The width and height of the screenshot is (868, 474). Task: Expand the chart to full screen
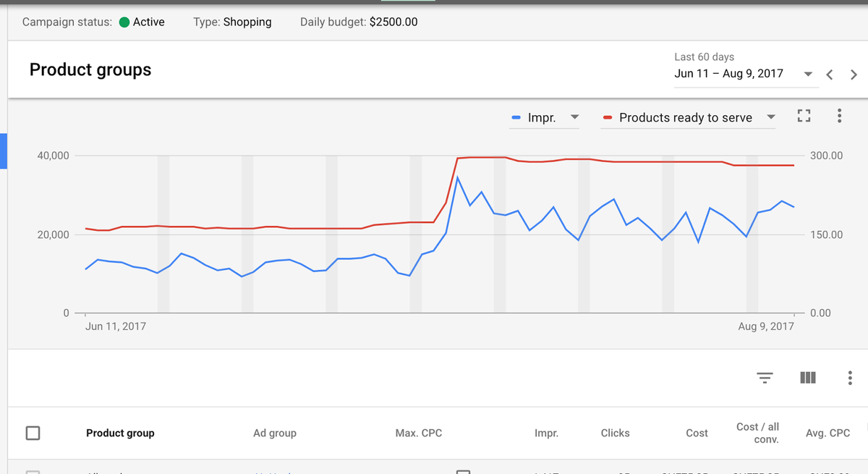point(804,116)
